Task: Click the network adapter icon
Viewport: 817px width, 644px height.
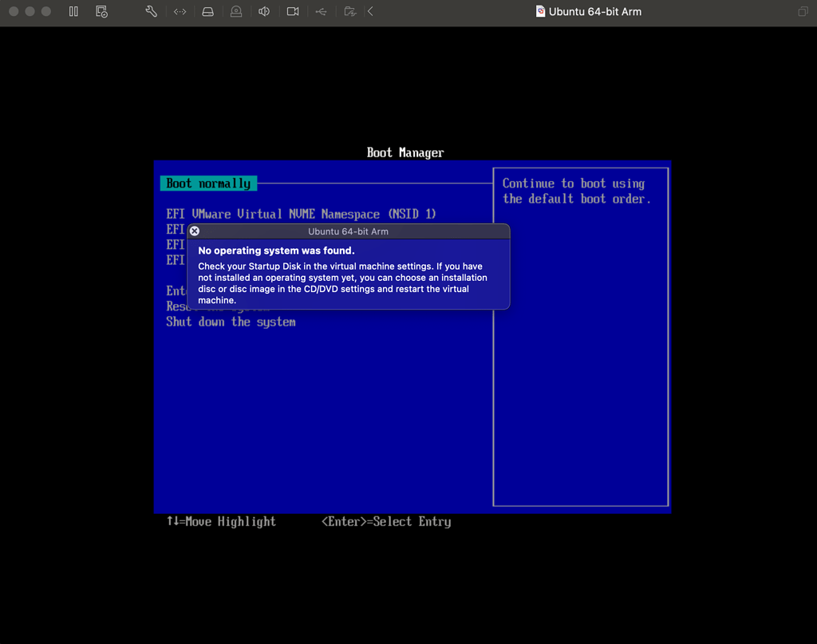Action: (x=180, y=12)
